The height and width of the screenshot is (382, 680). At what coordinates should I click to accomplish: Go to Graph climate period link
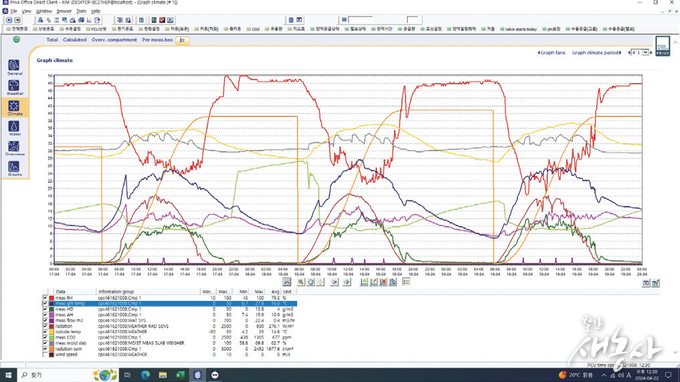click(x=596, y=52)
